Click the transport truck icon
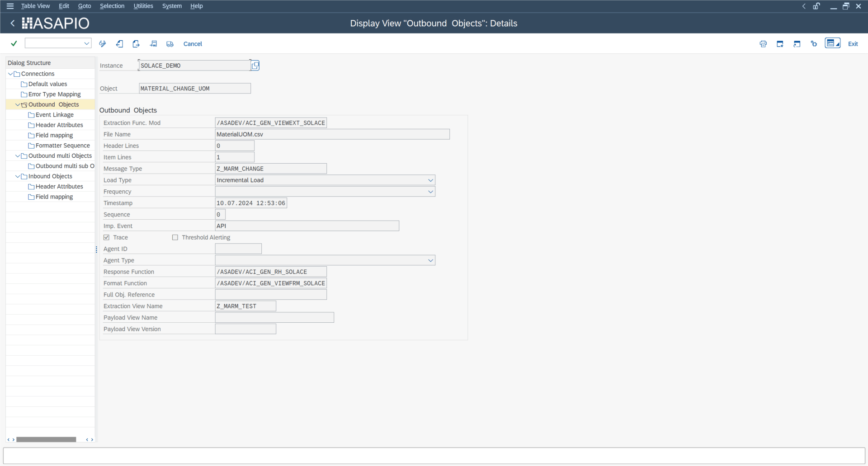The height and width of the screenshot is (466, 868). [170, 44]
